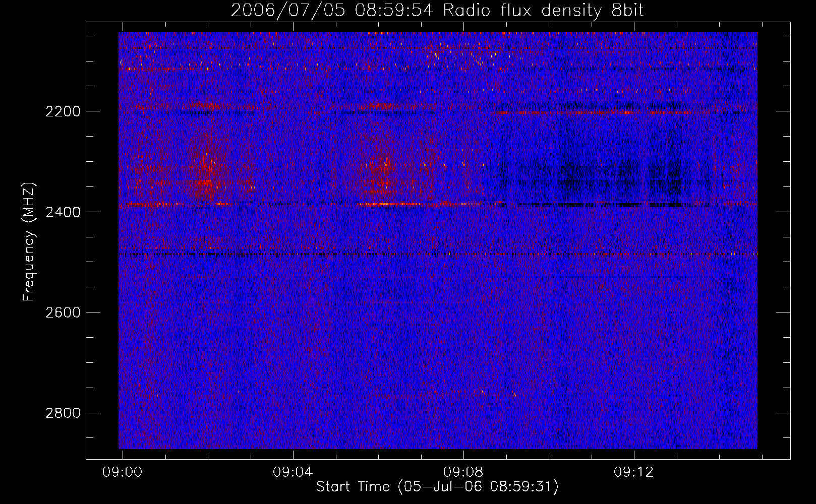Click the 09:04 time tick label
This screenshot has width=816, height=504.
tap(293, 472)
